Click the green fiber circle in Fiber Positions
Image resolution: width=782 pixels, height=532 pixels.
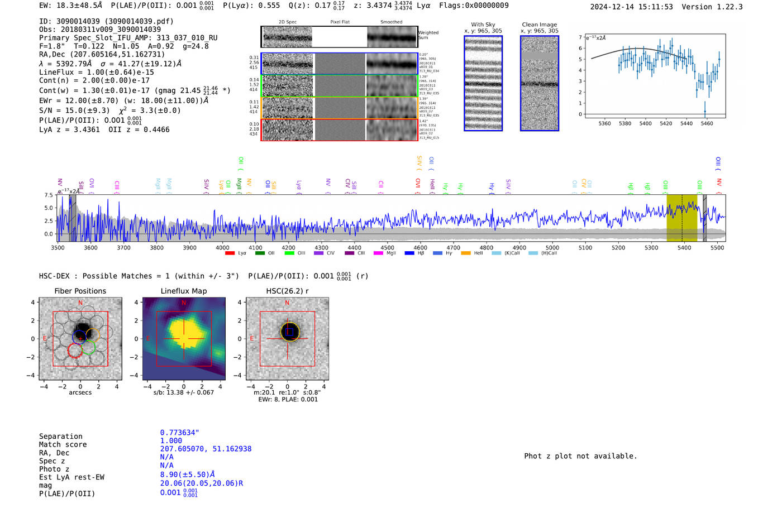tap(88, 348)
